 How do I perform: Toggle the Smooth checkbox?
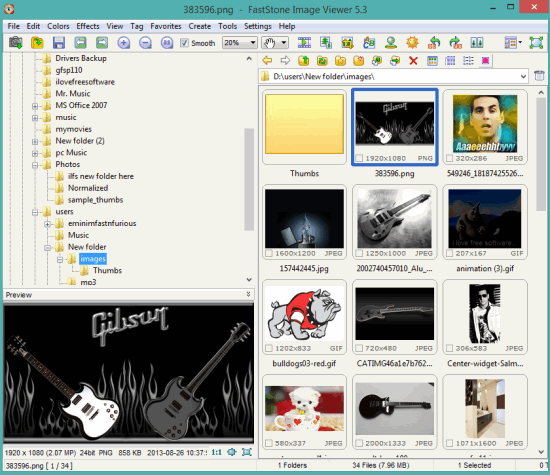point(184,43)
